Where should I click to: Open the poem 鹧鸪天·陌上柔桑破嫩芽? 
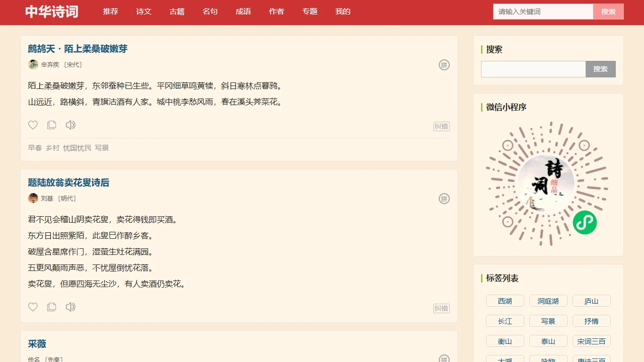[x=77, y=49]
